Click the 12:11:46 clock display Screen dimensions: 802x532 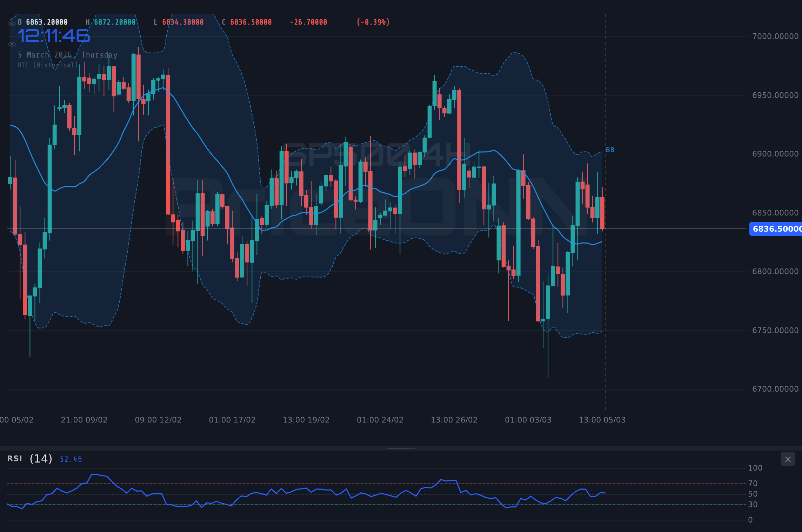click(x=54, y=36)
